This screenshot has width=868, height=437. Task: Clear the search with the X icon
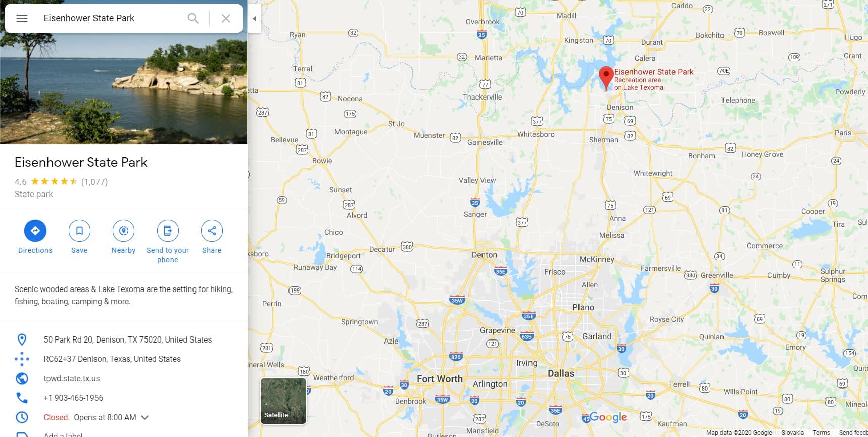tap(226, 18)
